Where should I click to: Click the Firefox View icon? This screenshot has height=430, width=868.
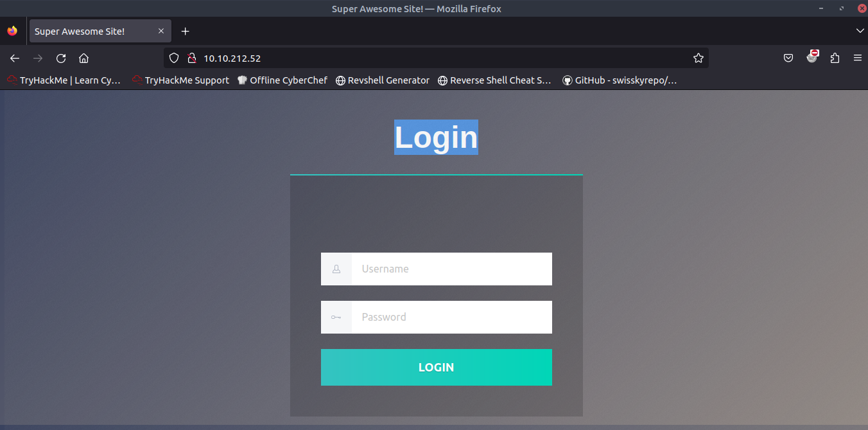[x=12, y=31]
